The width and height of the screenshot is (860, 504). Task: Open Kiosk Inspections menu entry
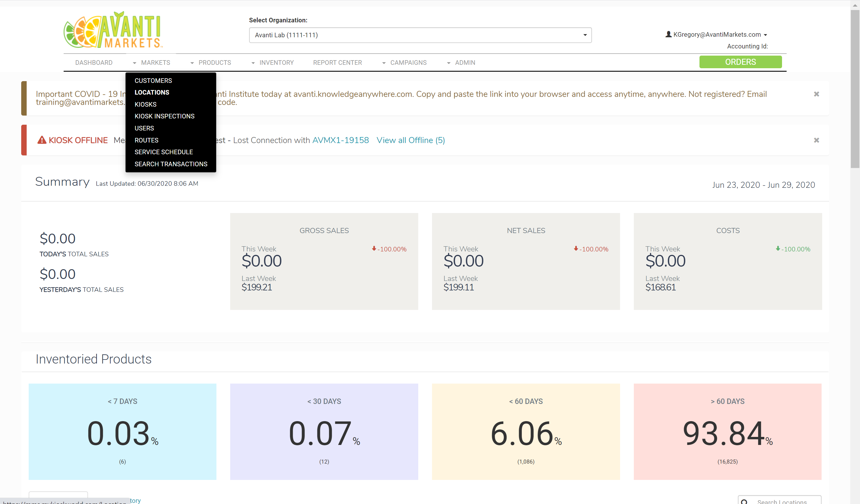[x=165, y=116]
